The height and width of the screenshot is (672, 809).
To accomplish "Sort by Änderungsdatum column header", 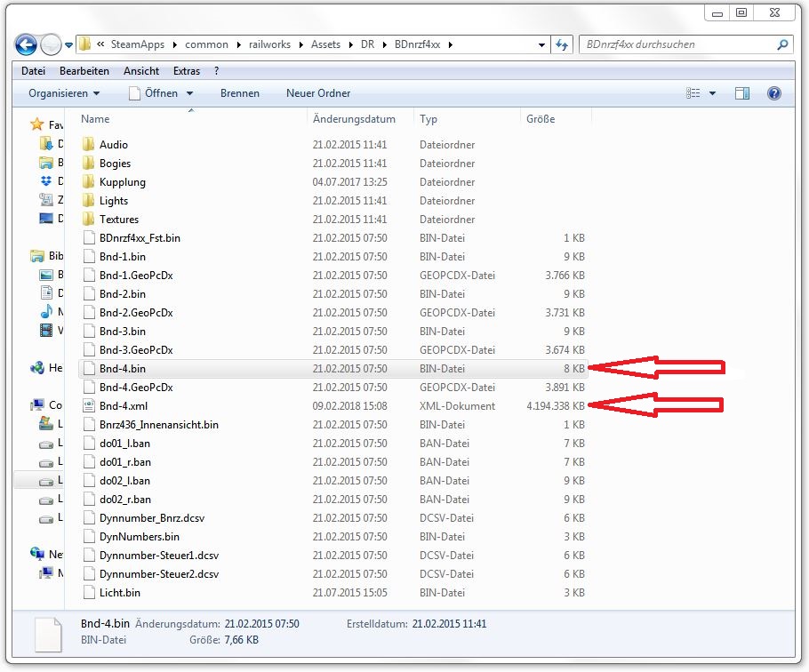I will coord(354,119).
